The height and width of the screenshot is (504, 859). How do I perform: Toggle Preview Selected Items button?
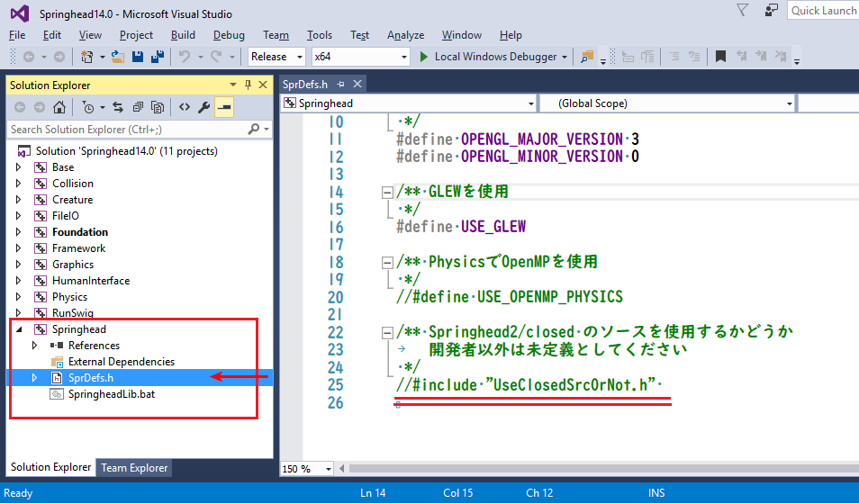[224, 107]
